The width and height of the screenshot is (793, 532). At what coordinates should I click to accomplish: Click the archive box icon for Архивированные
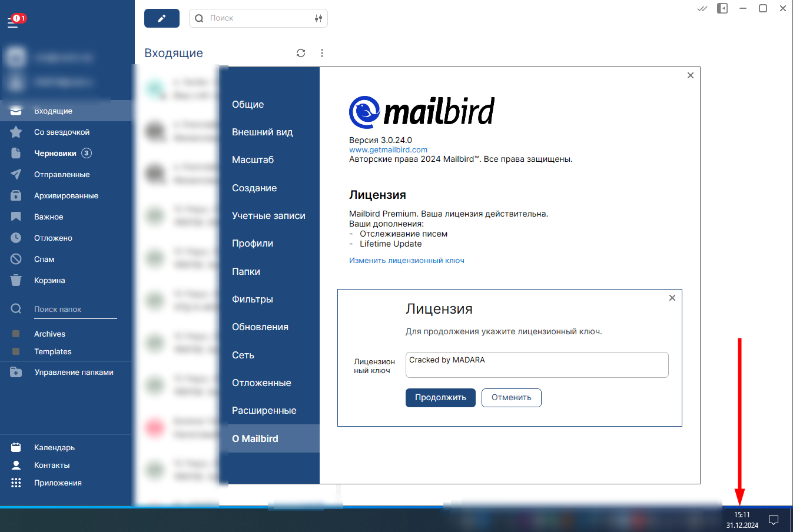coord(16,195)
